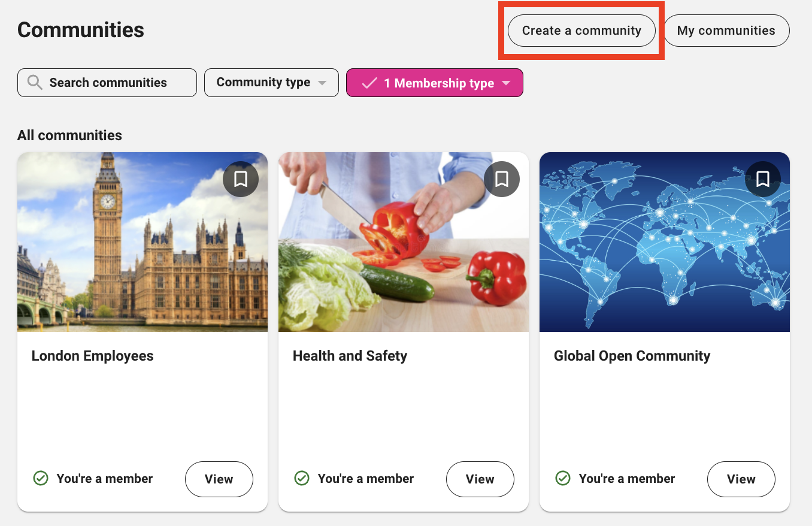Click the Global Open Community title
The width and height of the screenshot is (812, 526).
(632, 356)
